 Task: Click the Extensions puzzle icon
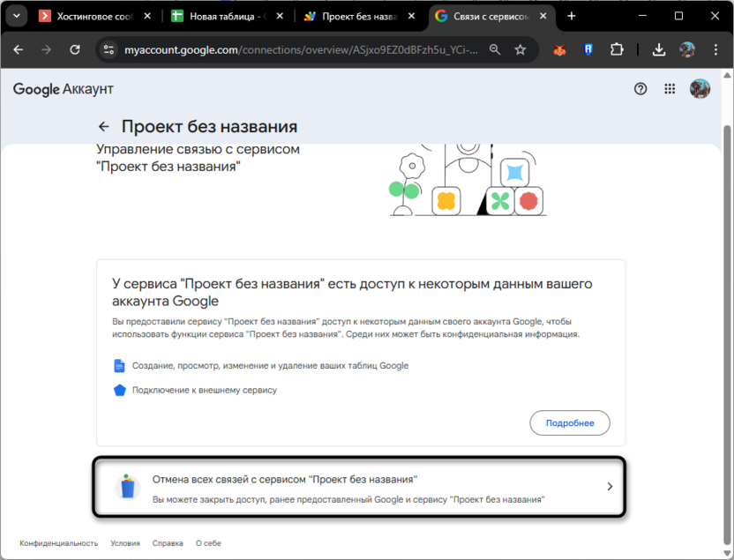point(618,50)
